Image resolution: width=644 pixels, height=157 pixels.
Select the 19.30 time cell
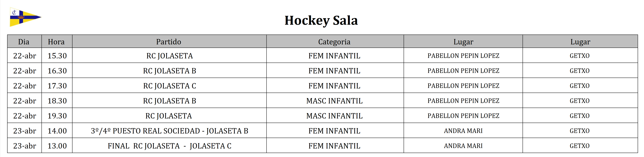pyautogui.click(x=57, y=116)
